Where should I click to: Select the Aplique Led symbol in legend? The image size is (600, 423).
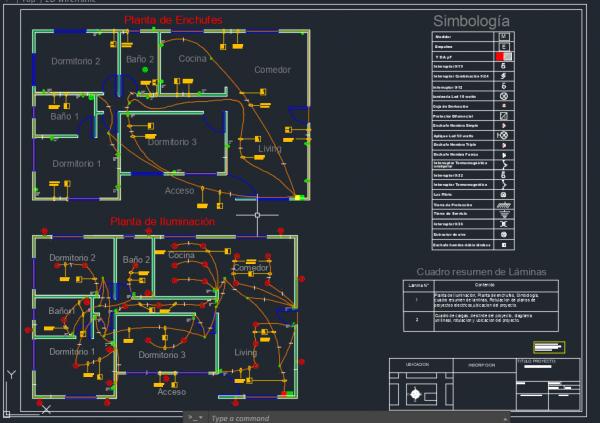(503, 136)
